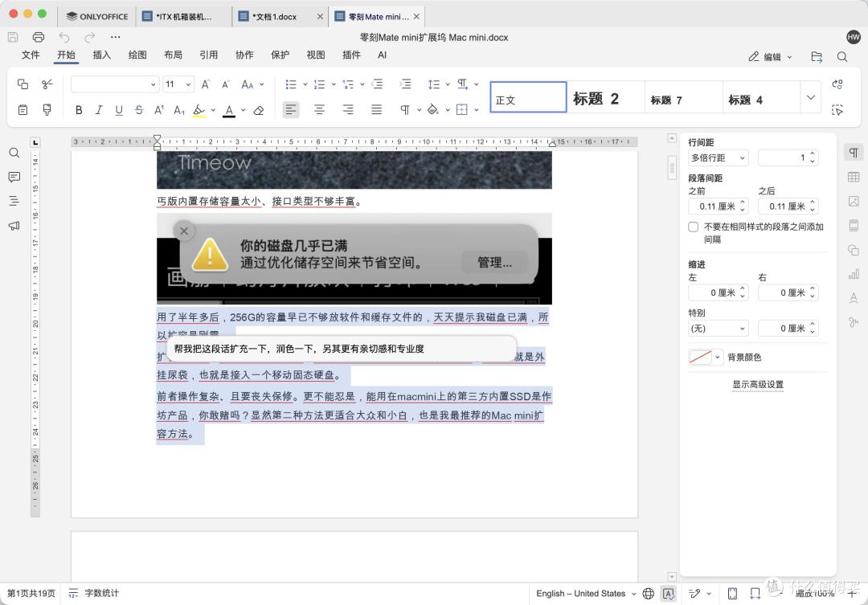
Task: Toggle underline formatting
Action: point(118,110)
